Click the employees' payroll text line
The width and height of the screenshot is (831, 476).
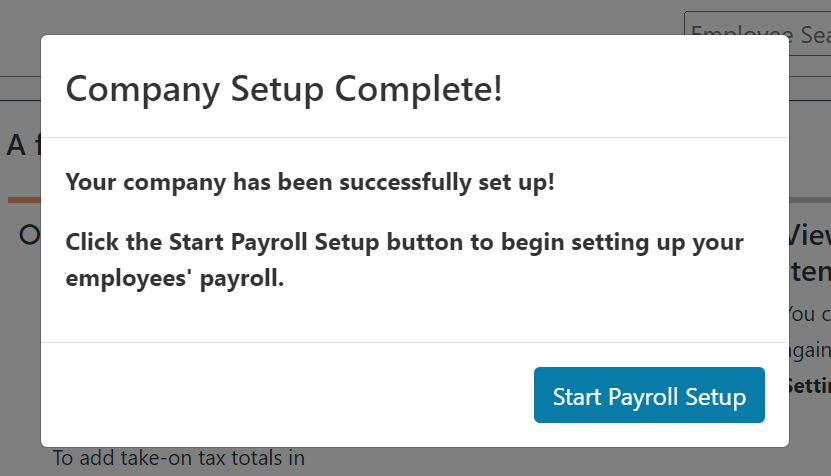pos(175,278)
